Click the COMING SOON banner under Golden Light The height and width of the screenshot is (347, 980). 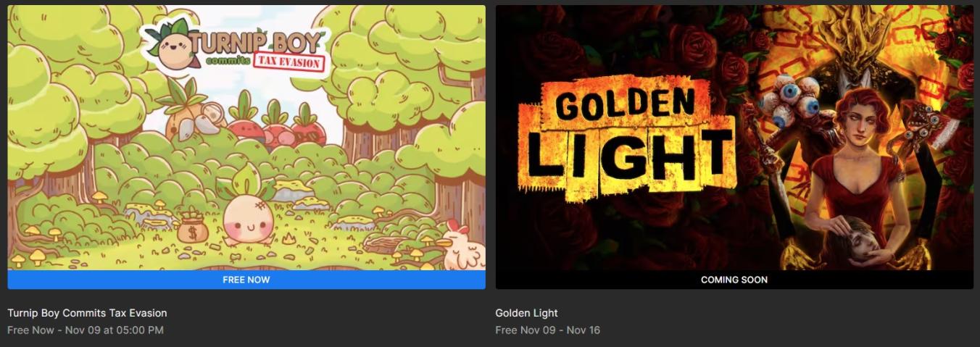click(734, 280)
